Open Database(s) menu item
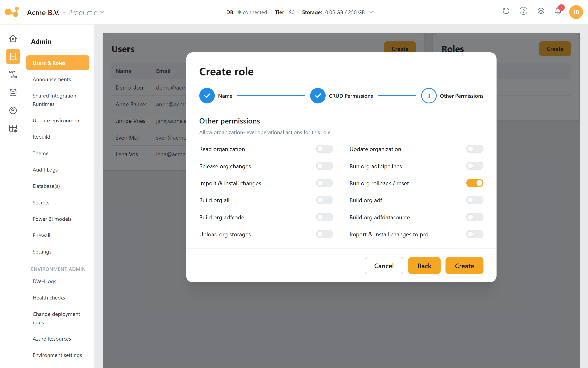Screen dimensions: 588x368 coord(58,186)
